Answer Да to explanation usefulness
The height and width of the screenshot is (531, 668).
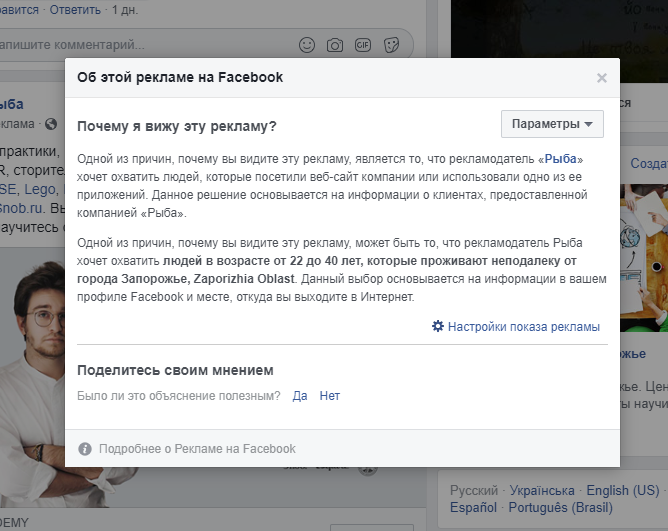300,396
